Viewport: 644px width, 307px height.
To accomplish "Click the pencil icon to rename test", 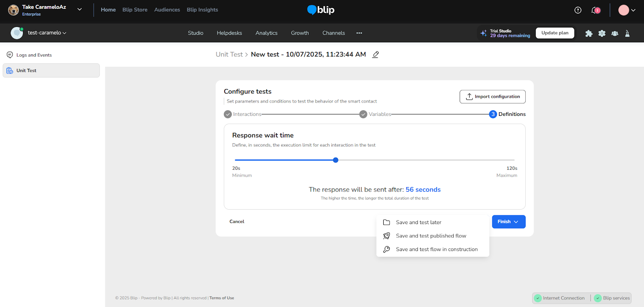I will pos(376,55).
